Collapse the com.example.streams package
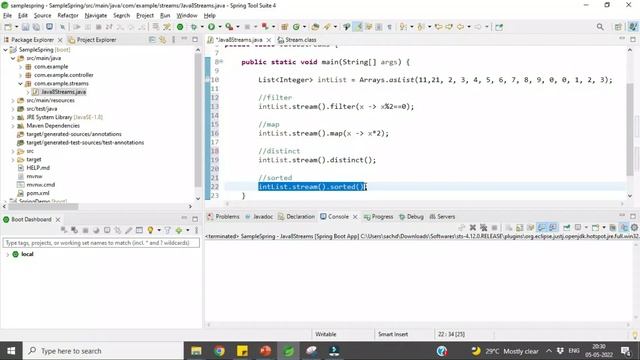 20,83
